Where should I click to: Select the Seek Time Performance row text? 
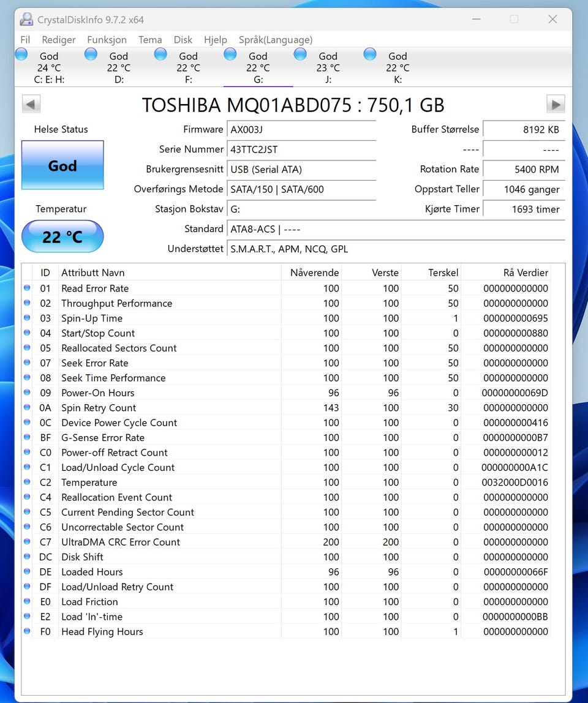[113, 378]
